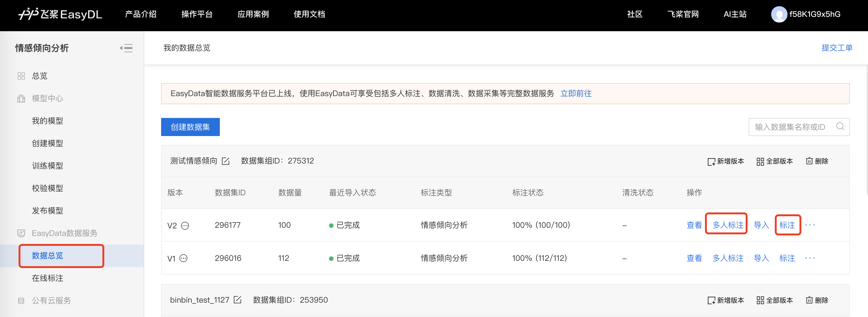
Task: Open more actions ellipsis for V2 row
Action: click(810, 225)
